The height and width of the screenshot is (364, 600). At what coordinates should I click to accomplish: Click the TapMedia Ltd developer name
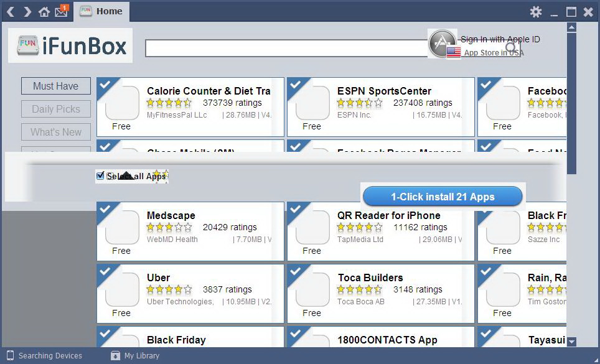[x=360, y=240]
